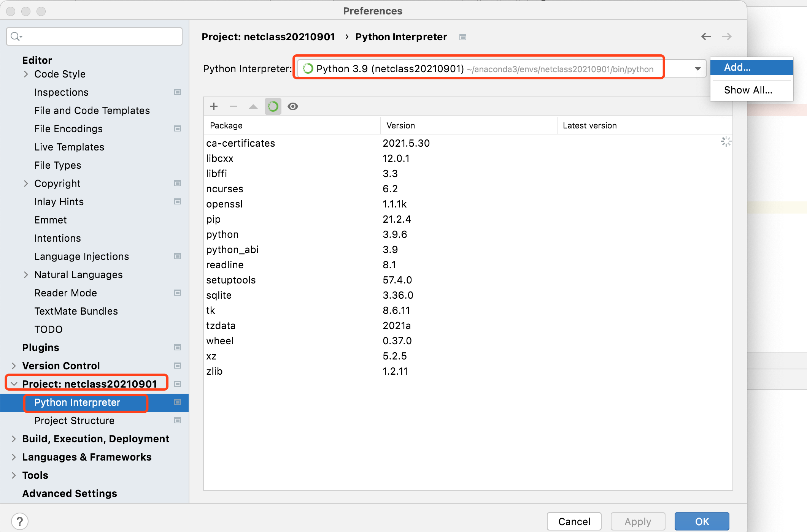Expand the Code Style tree node
Viewport: 807px width, 532px height.
[26, 74]
